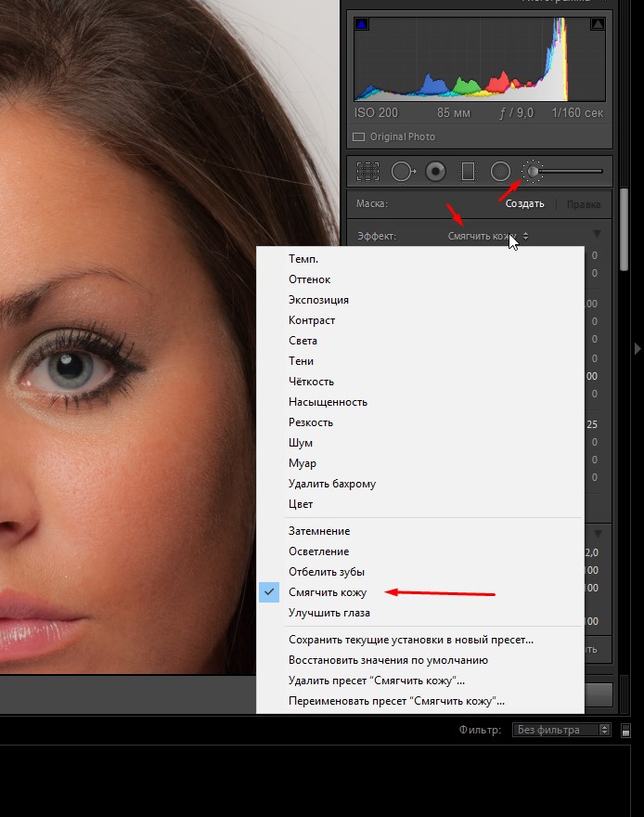This screenshot has height=817, width=644.
Task: Select the Adjustment Brush tool
Action: [x=533, y=171]
